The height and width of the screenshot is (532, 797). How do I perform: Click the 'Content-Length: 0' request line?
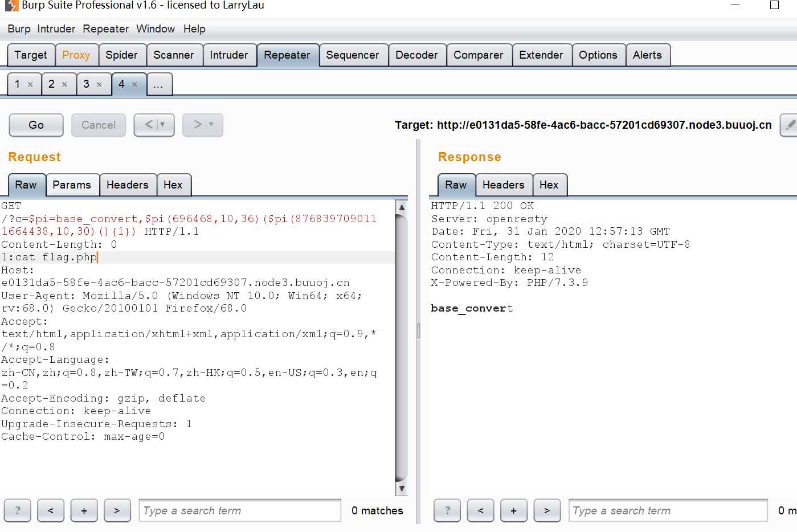(59, 244)
